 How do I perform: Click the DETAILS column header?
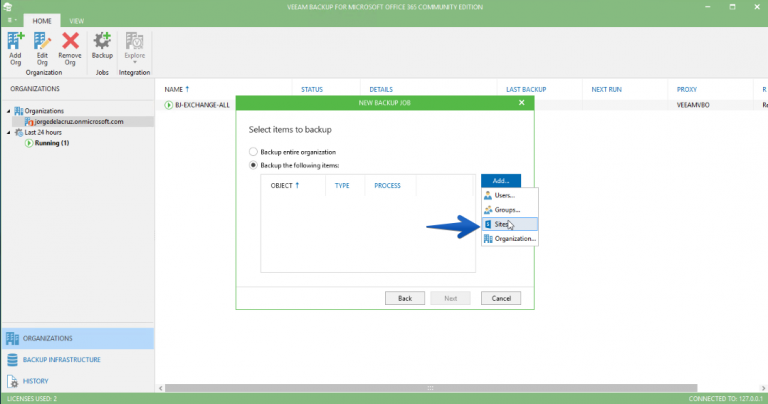click(x=381, y=89)
